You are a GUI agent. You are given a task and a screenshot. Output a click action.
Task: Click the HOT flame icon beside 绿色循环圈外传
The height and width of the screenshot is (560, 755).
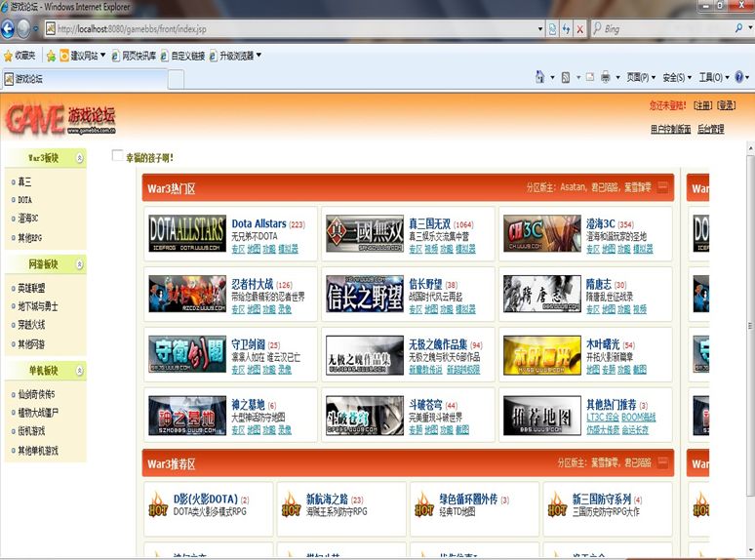(x=423, y=504)
